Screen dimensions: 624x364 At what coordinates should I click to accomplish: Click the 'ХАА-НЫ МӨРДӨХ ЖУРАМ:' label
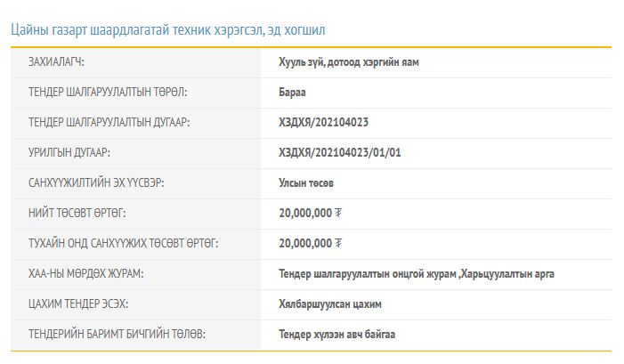click(x=85, y=273)
